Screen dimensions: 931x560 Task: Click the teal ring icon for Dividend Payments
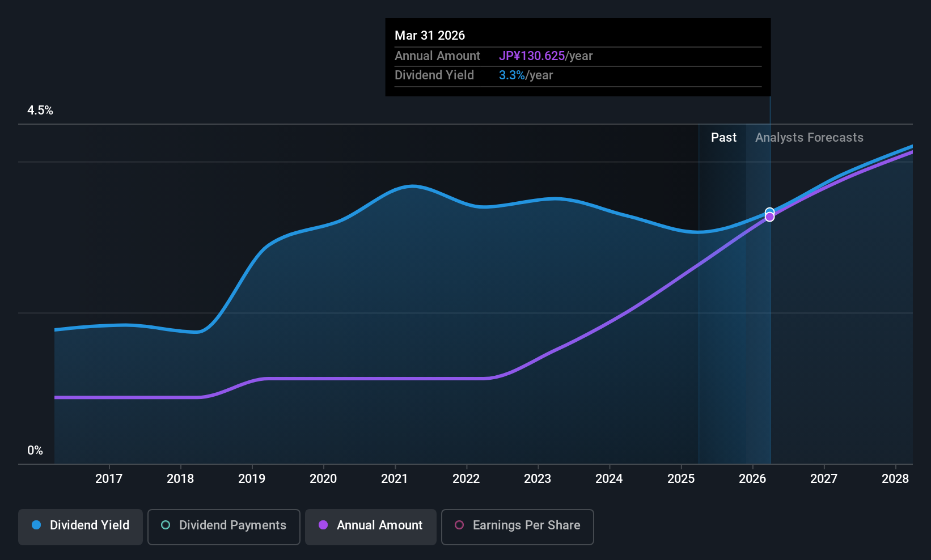[x=166, y=525]
